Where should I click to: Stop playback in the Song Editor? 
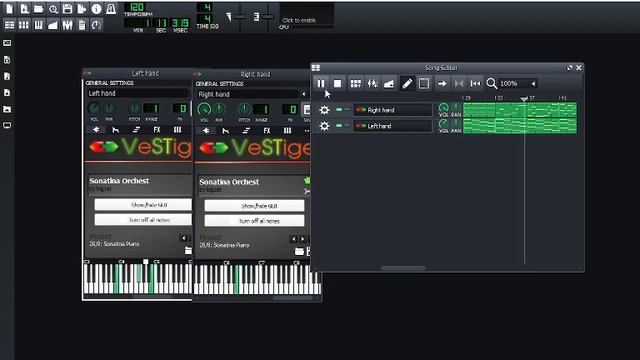click(x=338, y=84)
